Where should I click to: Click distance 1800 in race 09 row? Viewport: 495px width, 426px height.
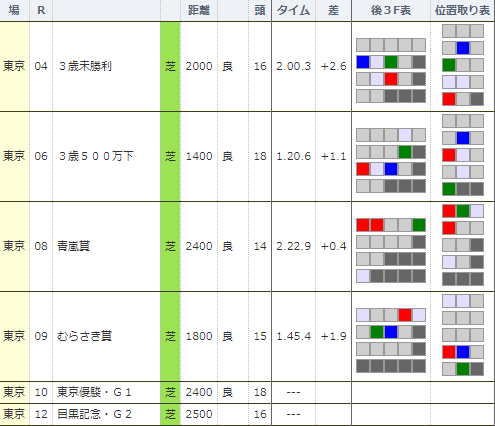click(199, 336)
